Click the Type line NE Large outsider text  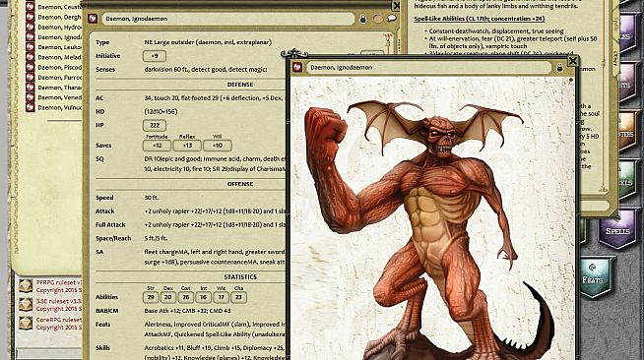tap(208, 42)
